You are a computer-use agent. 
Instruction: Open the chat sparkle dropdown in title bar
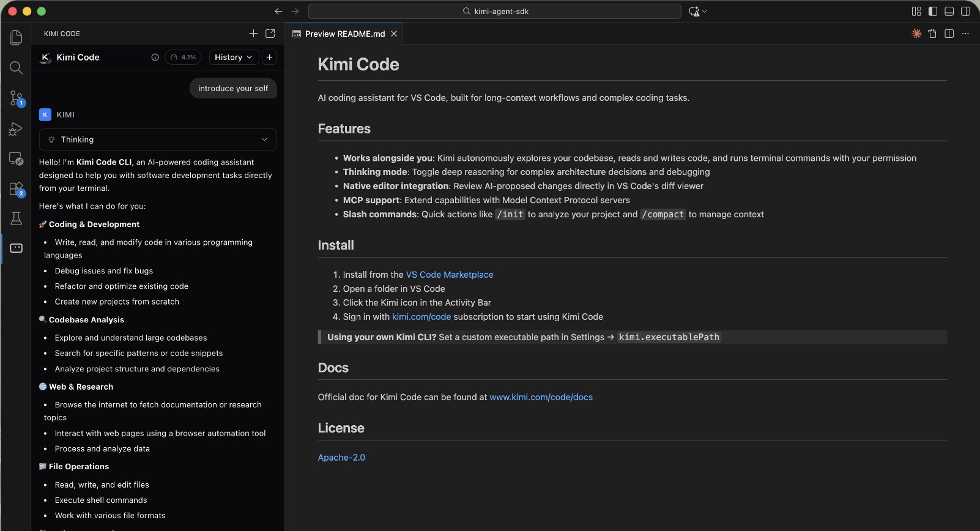(x=698, y=11)
